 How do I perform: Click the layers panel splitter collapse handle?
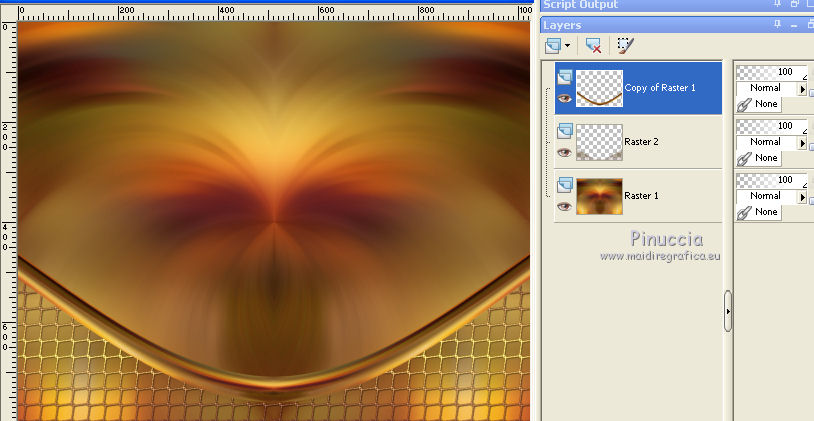(x=728, y=311)
